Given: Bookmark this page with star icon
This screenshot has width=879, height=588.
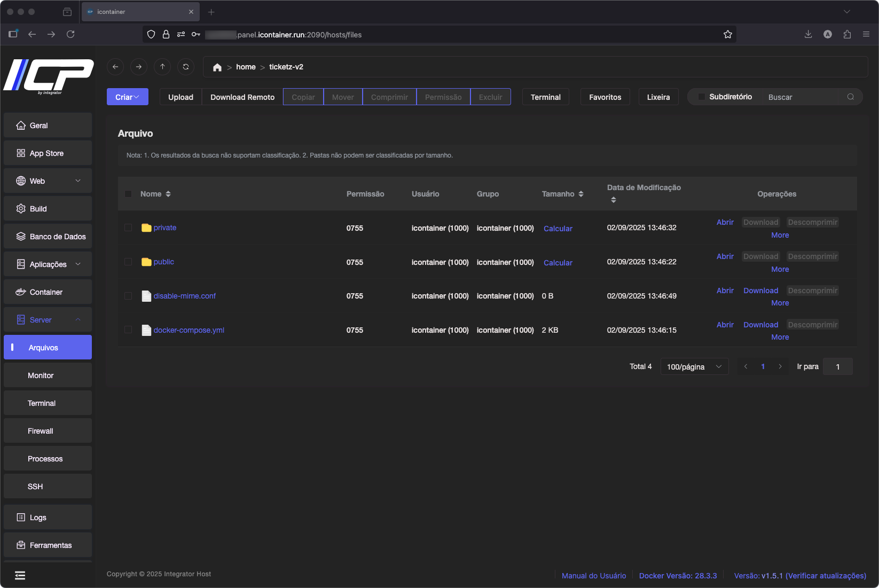Looking at the screenshot, I should click(727, 35).
